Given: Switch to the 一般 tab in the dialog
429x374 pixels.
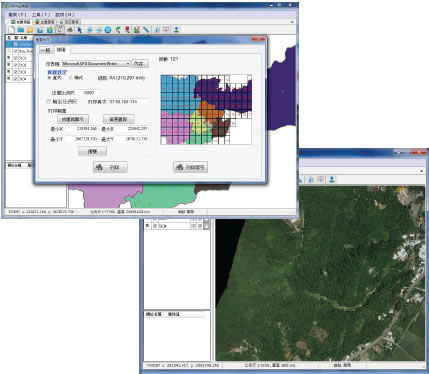Looking at the screenshot, I should pyautogui.click(x=46, y=50).
